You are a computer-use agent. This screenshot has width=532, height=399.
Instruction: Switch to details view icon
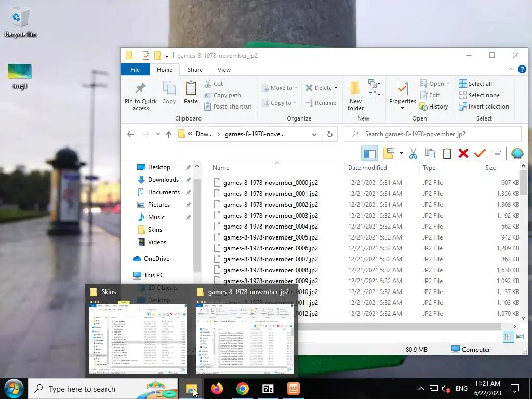click(509, 337)
